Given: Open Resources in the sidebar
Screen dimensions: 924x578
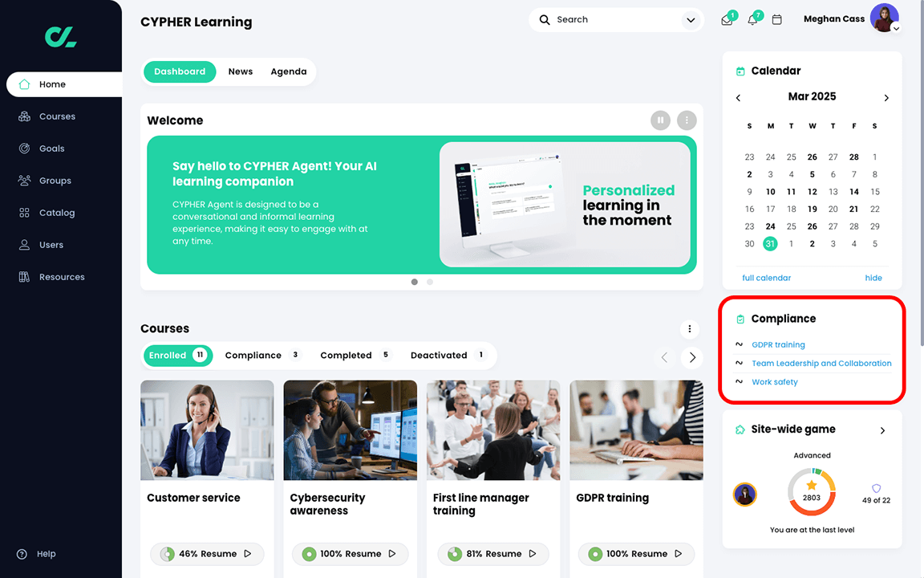Looking at the screenshot, I should [x=62, y=277].
